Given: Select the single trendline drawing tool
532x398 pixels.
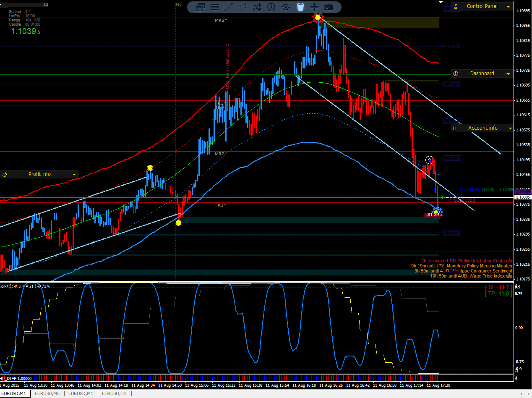Looking at the screenshot, I should (229, 7).
